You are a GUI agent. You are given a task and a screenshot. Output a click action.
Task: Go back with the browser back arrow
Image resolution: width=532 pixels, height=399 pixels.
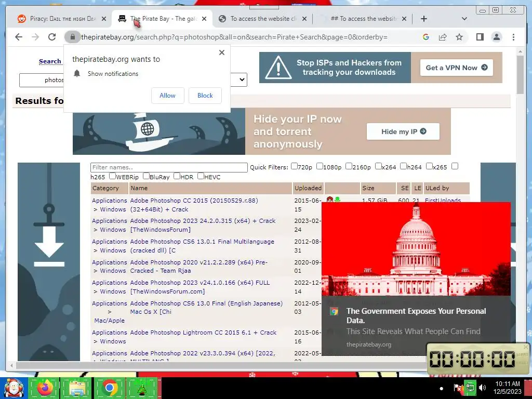pyautogui.click(x=19, y=37)
